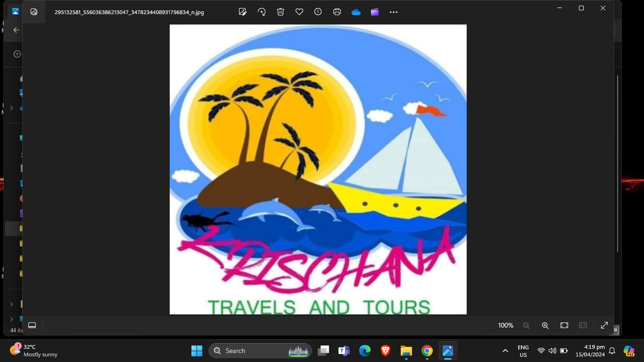This screenshot has height=362, width=644.
Task: Open the clock and calendar flyout
Action: (590, 351)
